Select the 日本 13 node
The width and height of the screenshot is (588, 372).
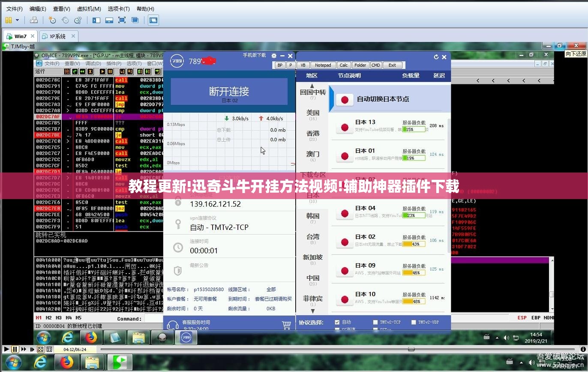pos(388,126)
